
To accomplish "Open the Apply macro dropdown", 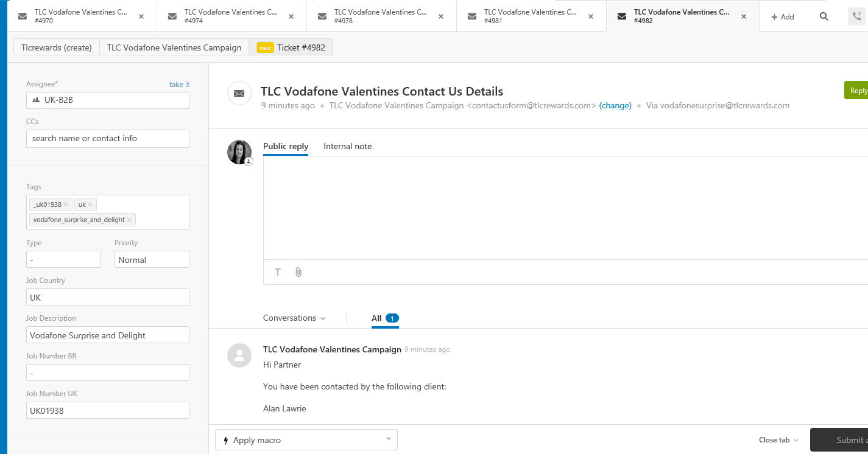I will point(306,440).
